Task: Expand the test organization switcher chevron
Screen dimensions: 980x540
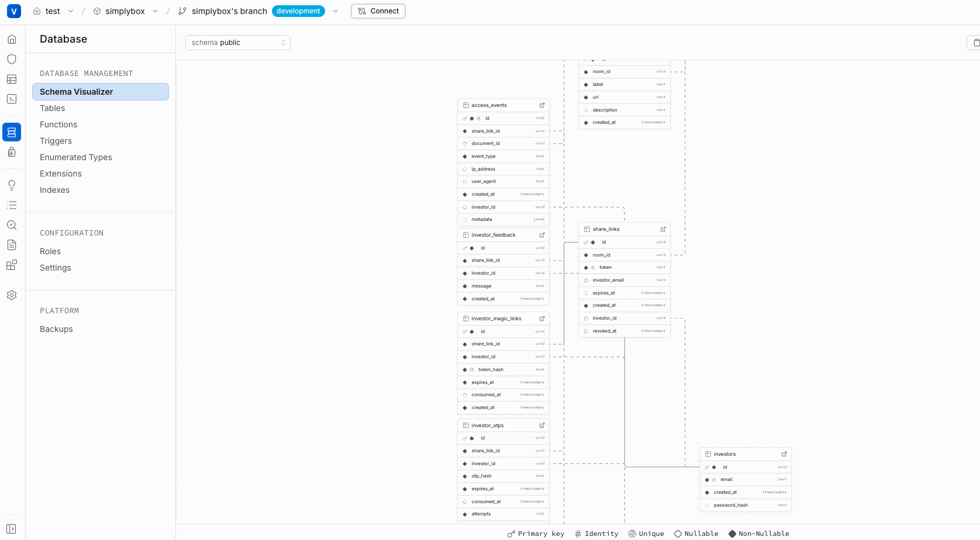Action: 71,11
